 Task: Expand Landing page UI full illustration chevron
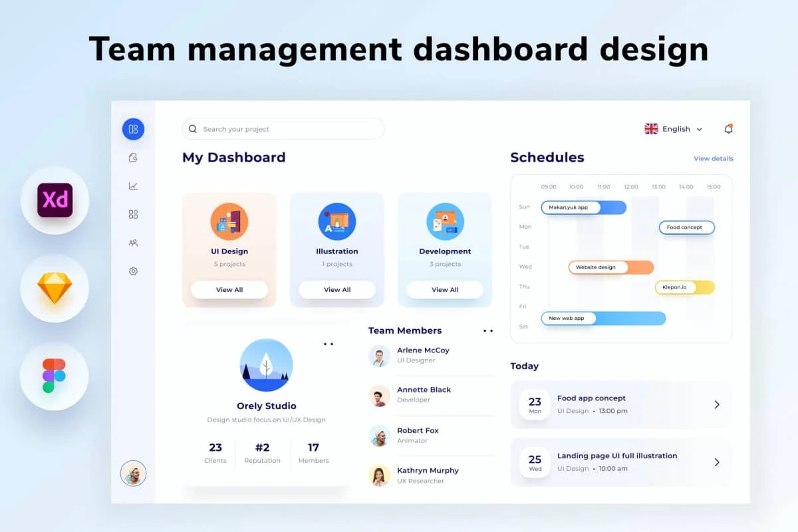[x=716, y=462]
